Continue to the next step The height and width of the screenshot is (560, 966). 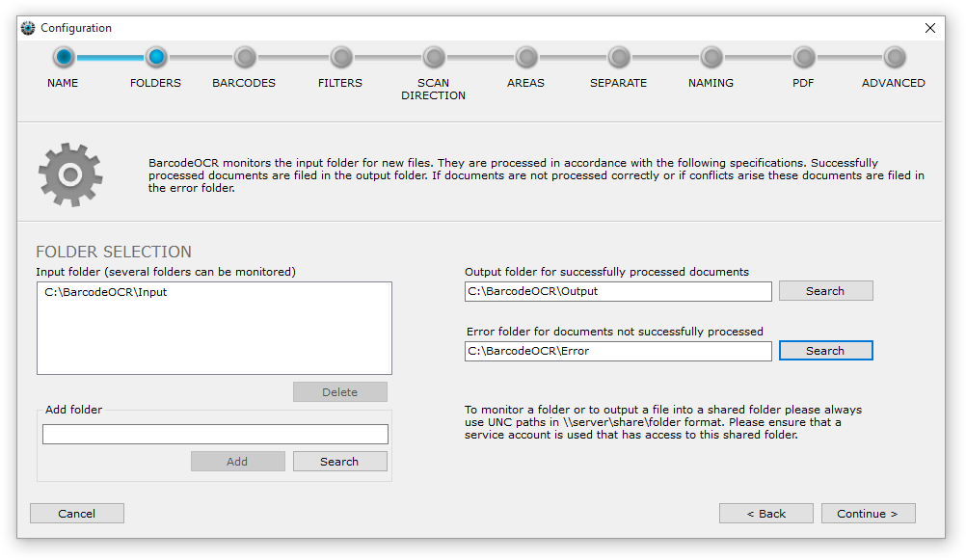point(868,513)
